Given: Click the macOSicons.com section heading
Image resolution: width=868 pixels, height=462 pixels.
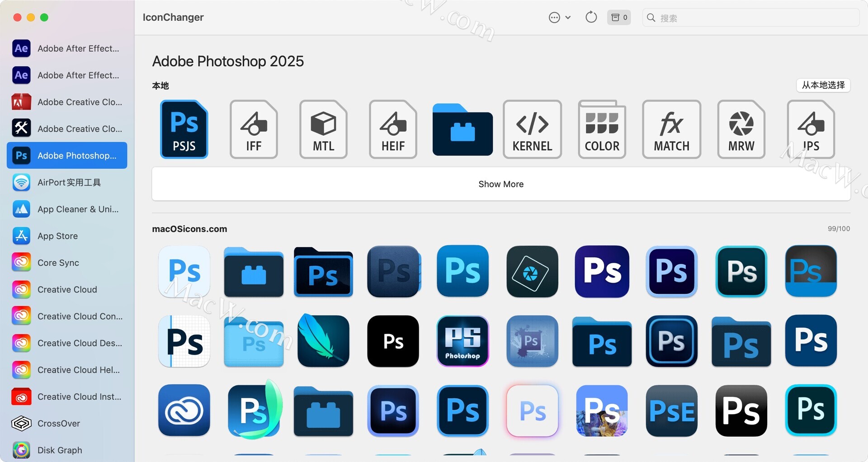Looking at the screenshot, I should coord(189,229).
